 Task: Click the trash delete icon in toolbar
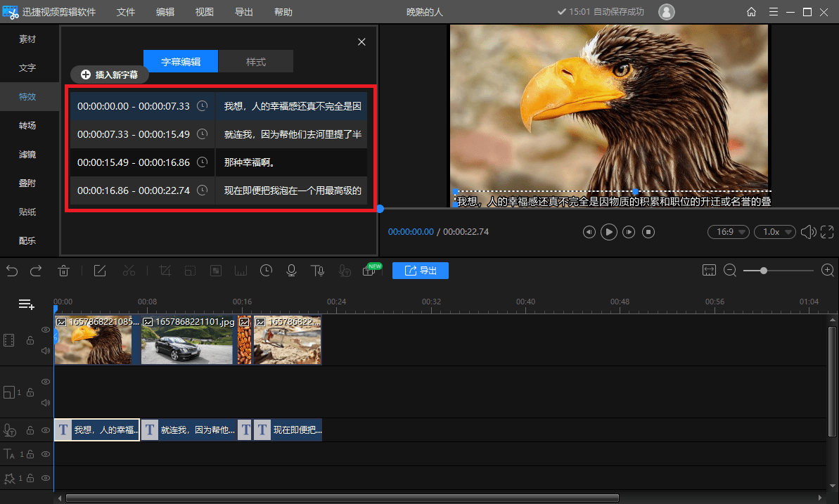tap(64, 271)
